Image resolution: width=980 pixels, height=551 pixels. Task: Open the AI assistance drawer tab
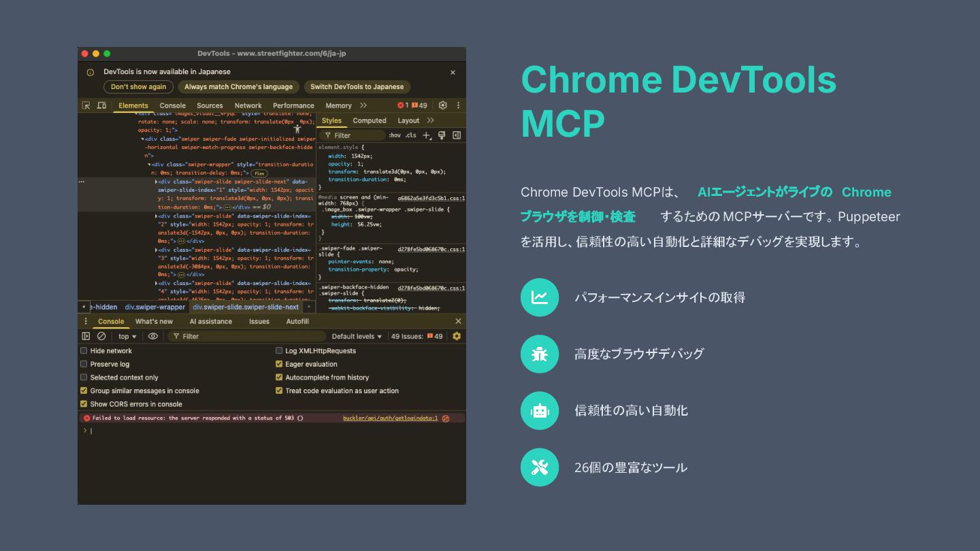coord(210,321)
